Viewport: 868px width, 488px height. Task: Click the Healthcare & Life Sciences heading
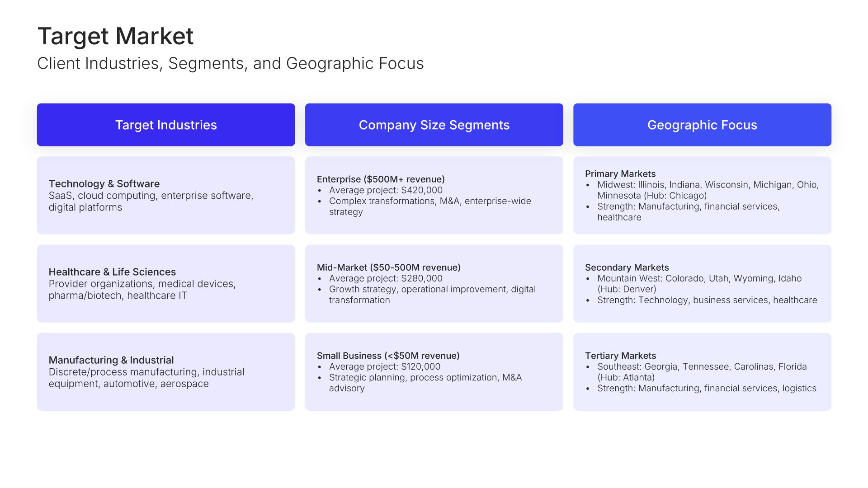click(112, 272)
